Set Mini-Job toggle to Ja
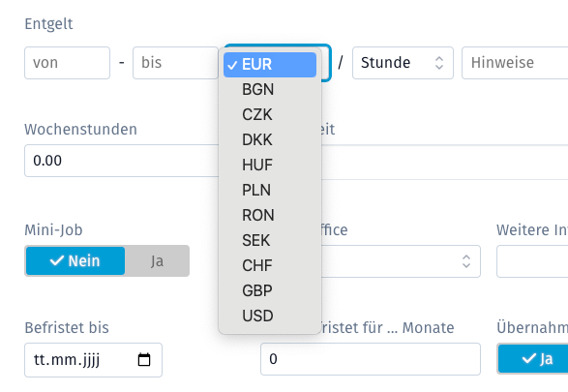The height and width of the screenshot is (392, 568). [157, 261]
